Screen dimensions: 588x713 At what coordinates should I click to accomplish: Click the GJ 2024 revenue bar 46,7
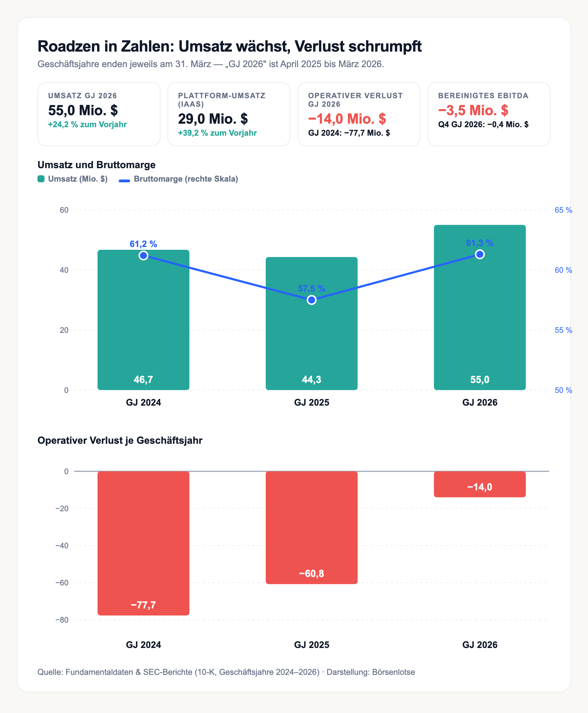(143, 320)
